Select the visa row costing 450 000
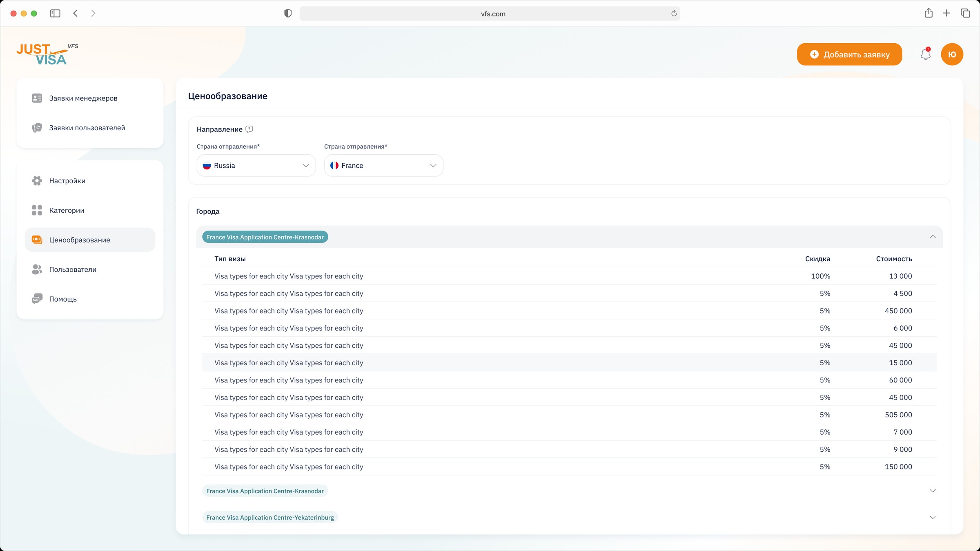 pos(569,311)
